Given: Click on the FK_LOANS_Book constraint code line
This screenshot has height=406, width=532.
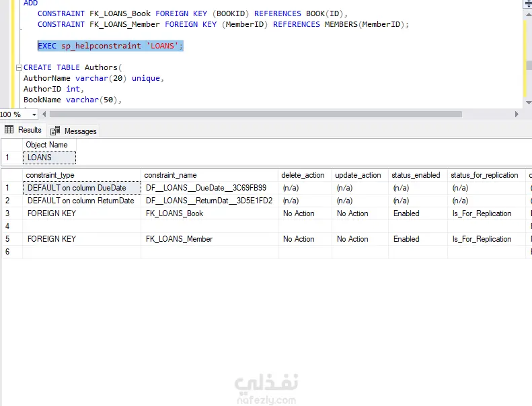Looking at the screenshot, I should click(x=192, y=13).
